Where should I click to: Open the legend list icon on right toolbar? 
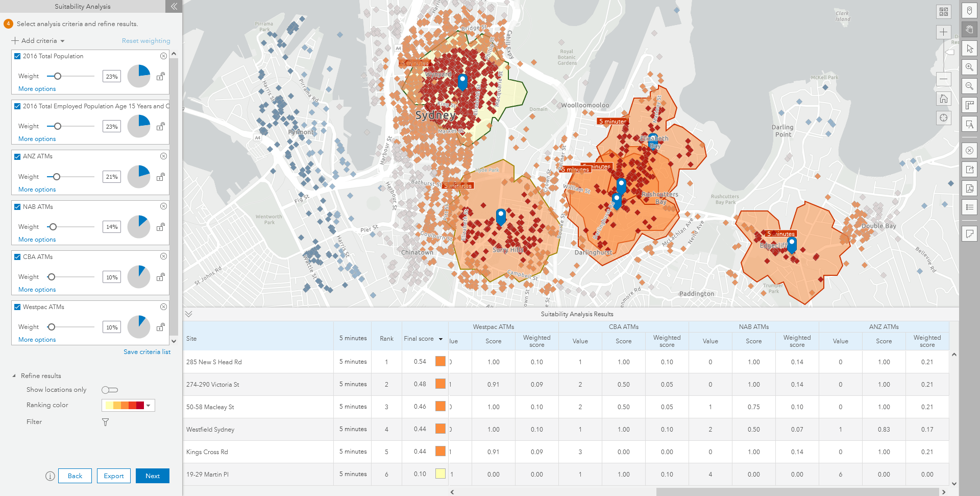[969, 207]
